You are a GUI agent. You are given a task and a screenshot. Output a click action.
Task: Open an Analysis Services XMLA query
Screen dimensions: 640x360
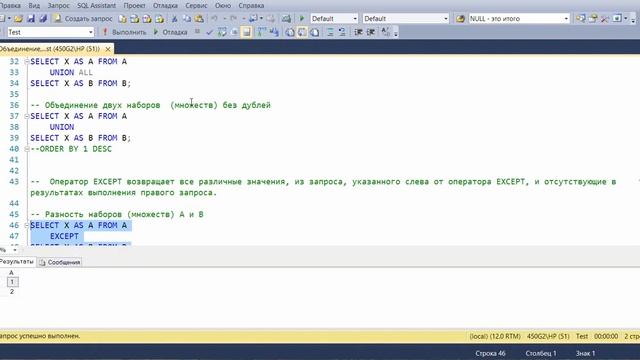[x=159, y=19]
